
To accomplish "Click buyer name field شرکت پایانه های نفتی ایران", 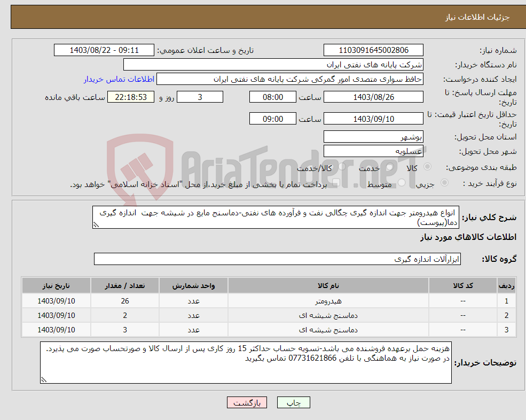I will point(273,65).
